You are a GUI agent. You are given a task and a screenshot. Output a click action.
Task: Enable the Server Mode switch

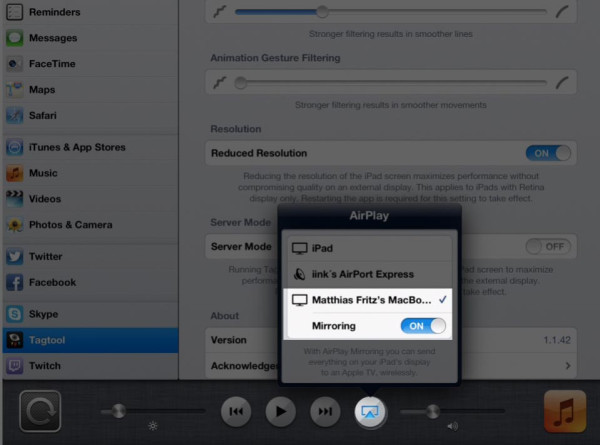[548, 246]
